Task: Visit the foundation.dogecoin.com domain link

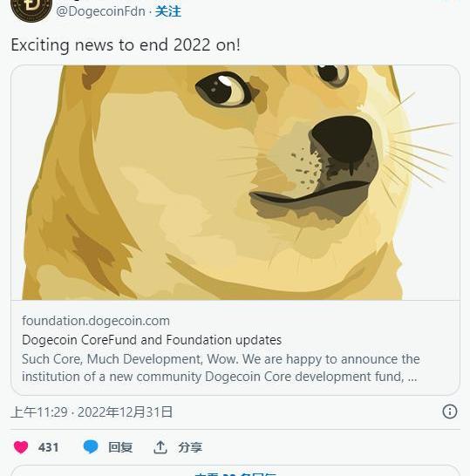Action: 96,321
